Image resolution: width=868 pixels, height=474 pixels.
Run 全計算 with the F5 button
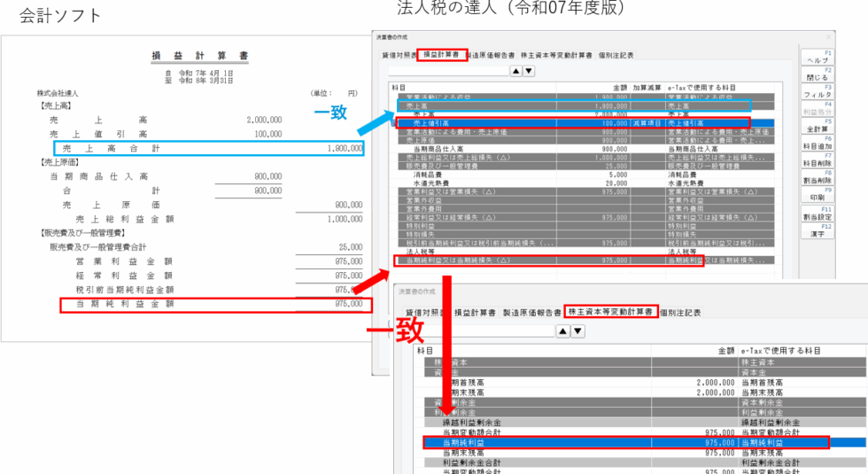click(x=816, y=127)
